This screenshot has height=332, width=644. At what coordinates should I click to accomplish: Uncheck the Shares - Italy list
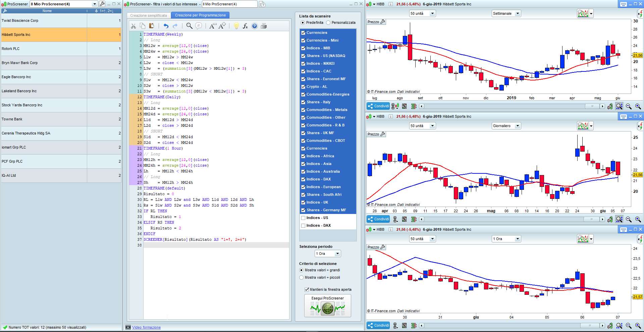tap(303, 102)
